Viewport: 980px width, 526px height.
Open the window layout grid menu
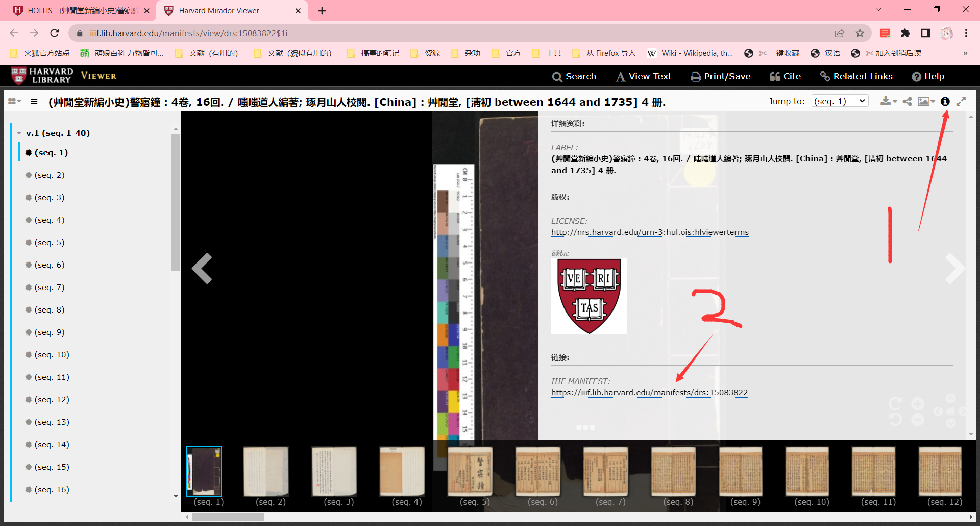coord(14,102)
